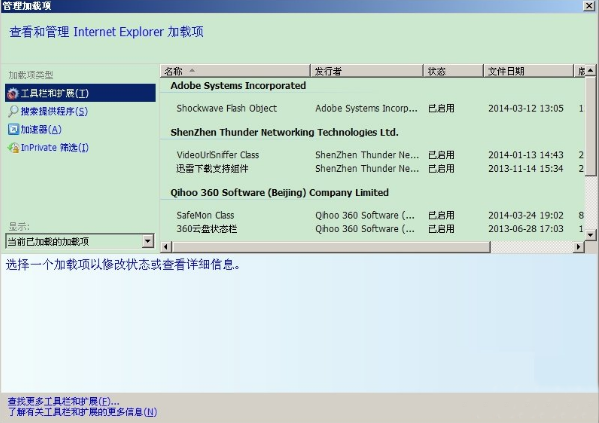This screenshot has width=599, height=423.
Task: Click publisher Adobe Systems Incorp... cell
Action: (366, 109)
